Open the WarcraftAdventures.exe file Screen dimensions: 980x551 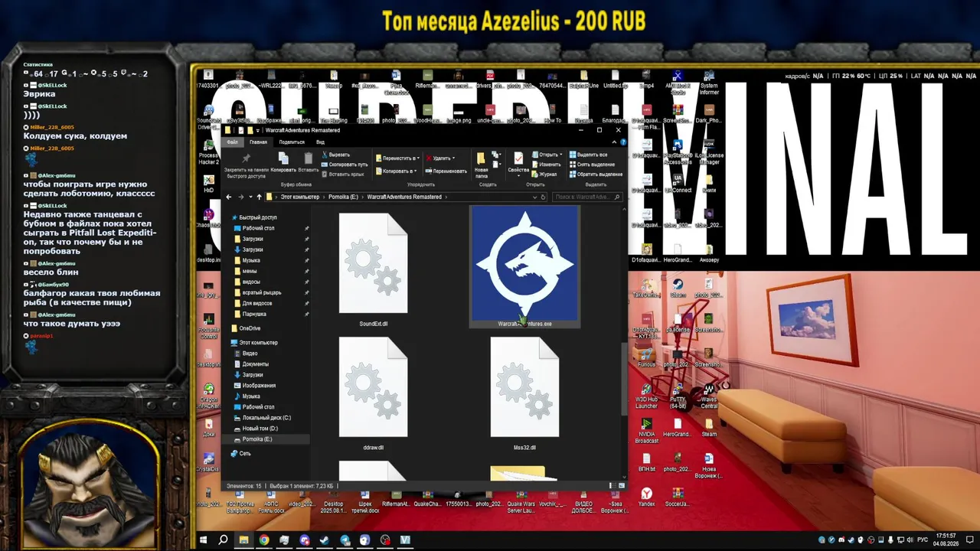(524, 266)
